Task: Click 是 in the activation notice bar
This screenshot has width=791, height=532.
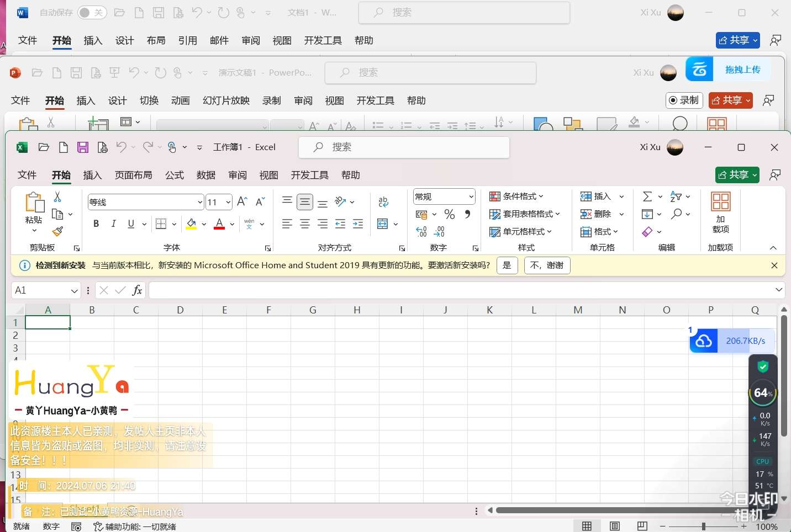Action: click(x=507, y=265)
